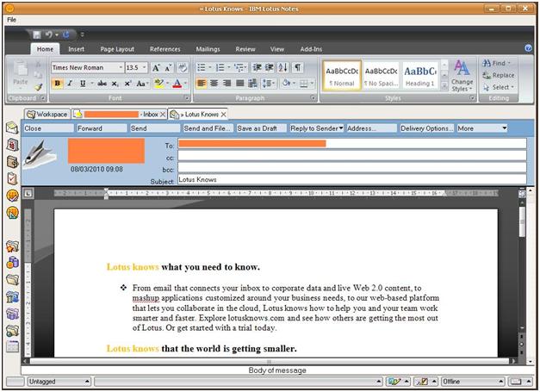Click the Bullets list icon

202,67
